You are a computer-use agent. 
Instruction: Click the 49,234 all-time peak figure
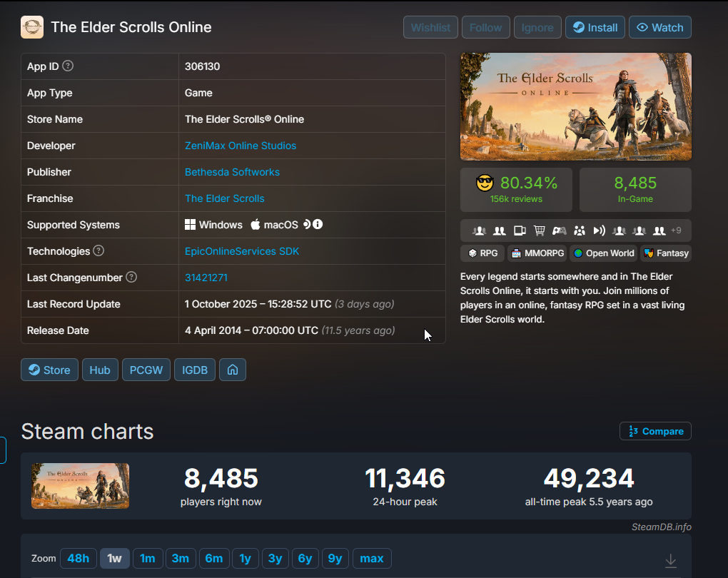pyautogui.click(x=589, y=478)
